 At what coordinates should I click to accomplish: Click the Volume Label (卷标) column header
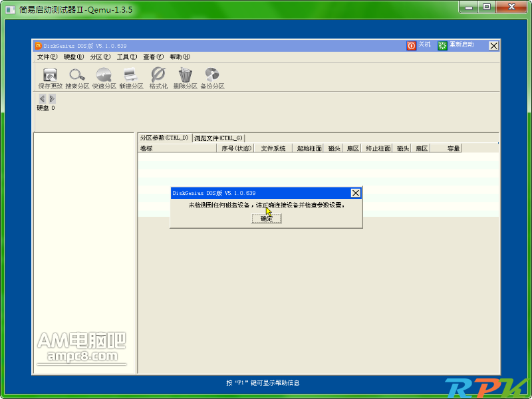177,148
